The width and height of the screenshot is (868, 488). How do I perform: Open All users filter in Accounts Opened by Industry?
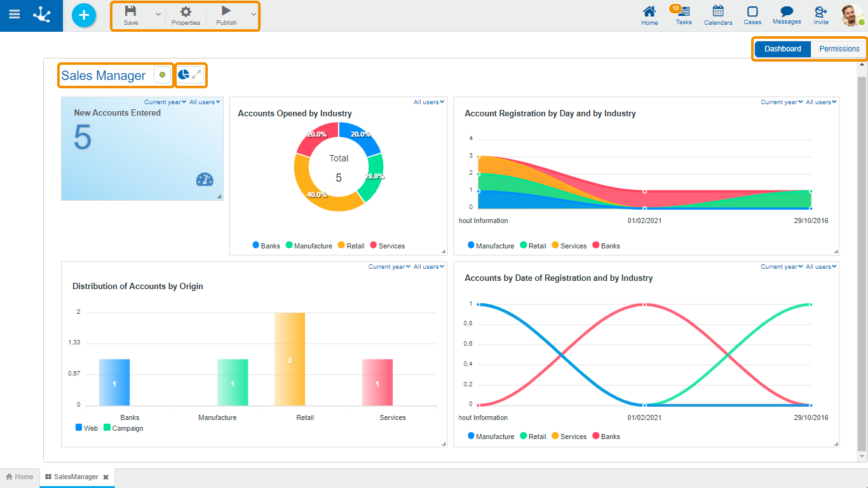[429, 102]
